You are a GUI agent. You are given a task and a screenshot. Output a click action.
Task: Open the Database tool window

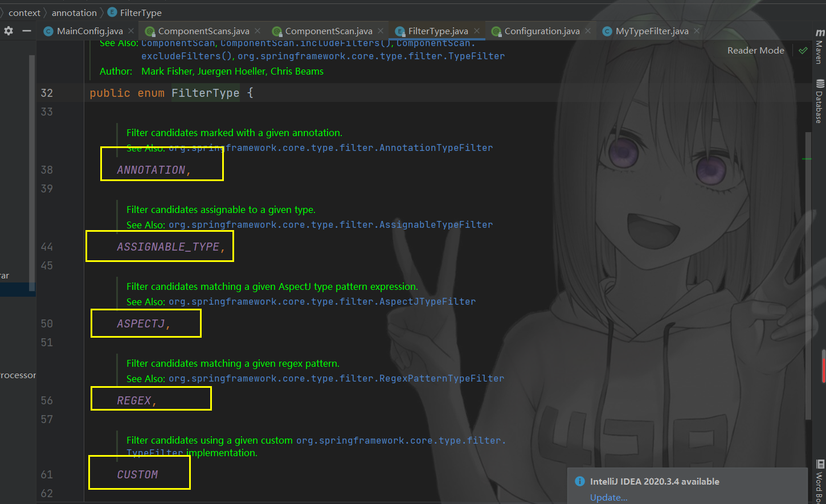tap(819, 101)
